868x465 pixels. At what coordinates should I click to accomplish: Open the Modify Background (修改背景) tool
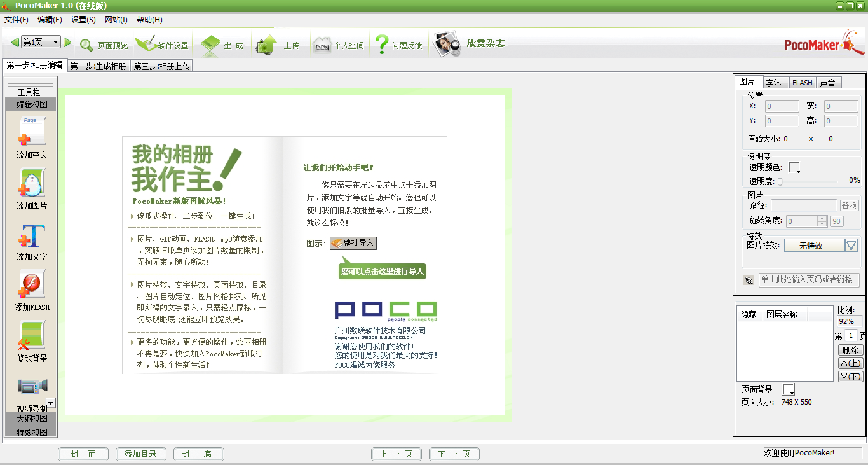tap(31, 336)
